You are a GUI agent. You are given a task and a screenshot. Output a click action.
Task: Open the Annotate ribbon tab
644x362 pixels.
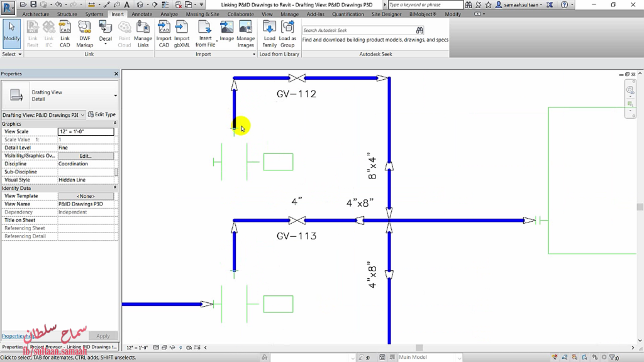click(x=142, y=14)
